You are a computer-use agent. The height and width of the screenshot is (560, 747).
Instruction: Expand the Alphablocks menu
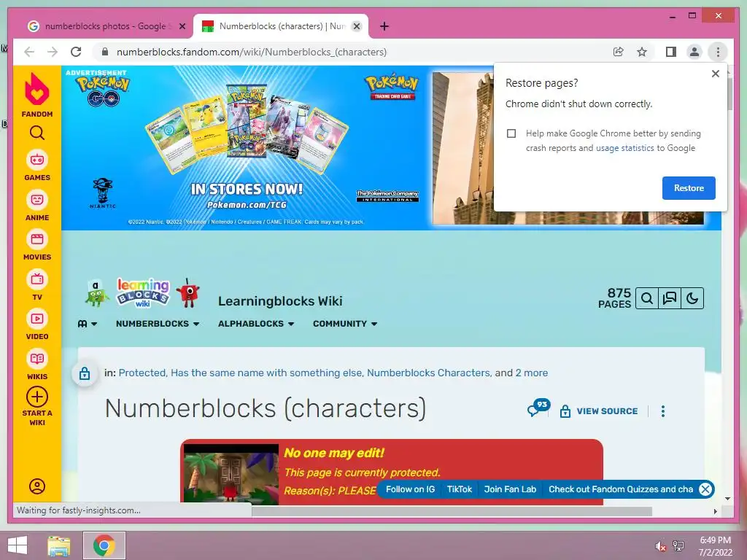(x=256, y=324)
